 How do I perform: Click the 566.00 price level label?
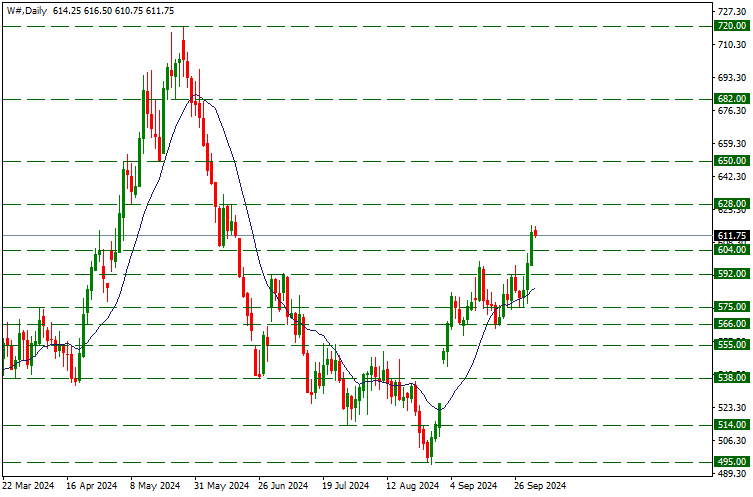click(732, 324)
